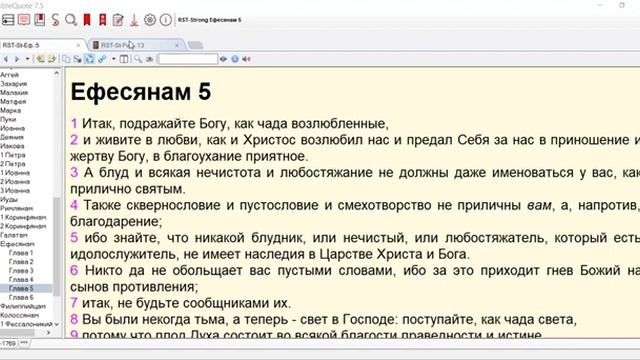Select Колоссянам in the book list
Viewport: 640px width, 360px height.
[20, 316]
